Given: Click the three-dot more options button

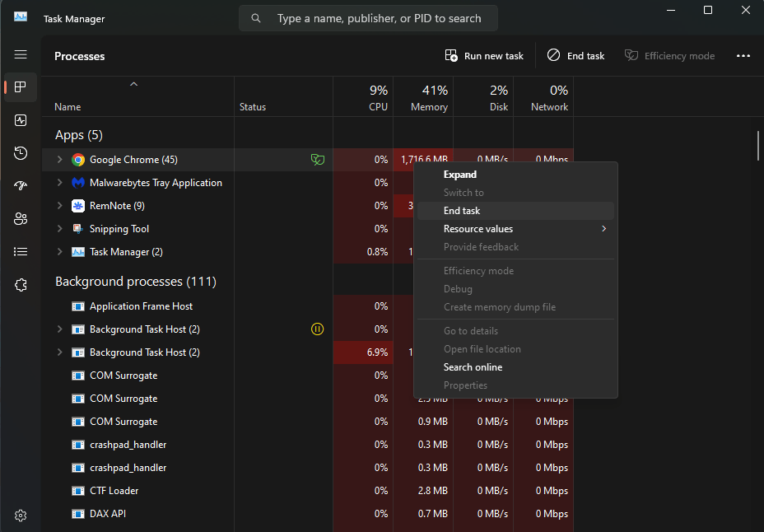Looking at the screenshot, I should [743, 56].
